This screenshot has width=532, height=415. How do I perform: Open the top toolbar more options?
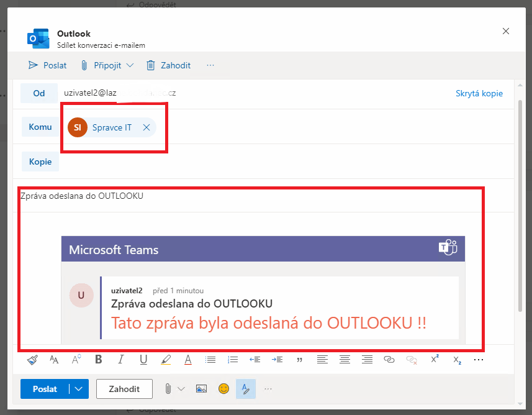click(x=210, y=65)
